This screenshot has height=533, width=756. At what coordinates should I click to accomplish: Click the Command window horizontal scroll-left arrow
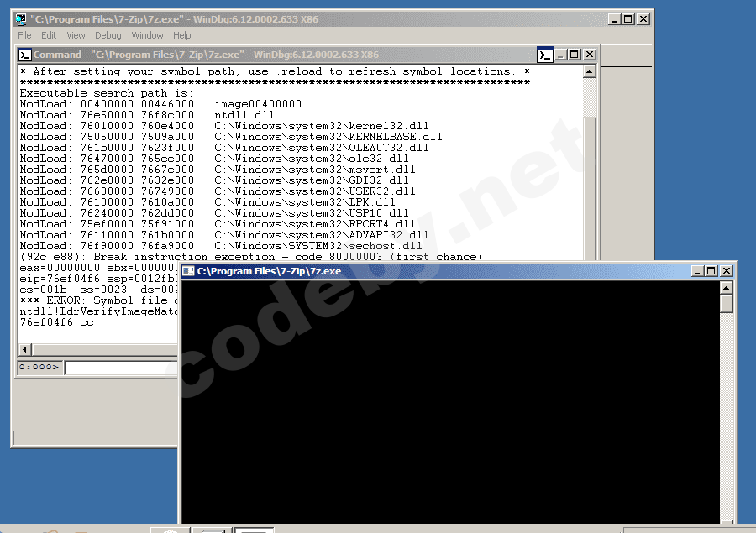[x=25, y=349]
